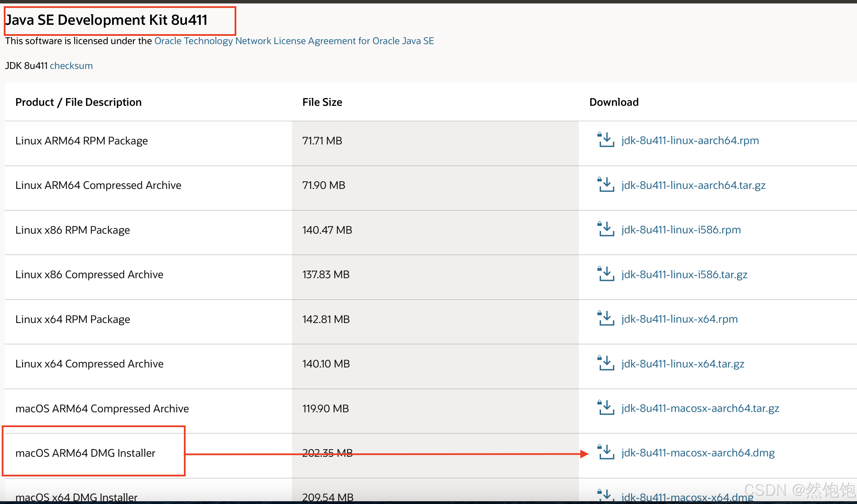Click the File Size column header

322,102
